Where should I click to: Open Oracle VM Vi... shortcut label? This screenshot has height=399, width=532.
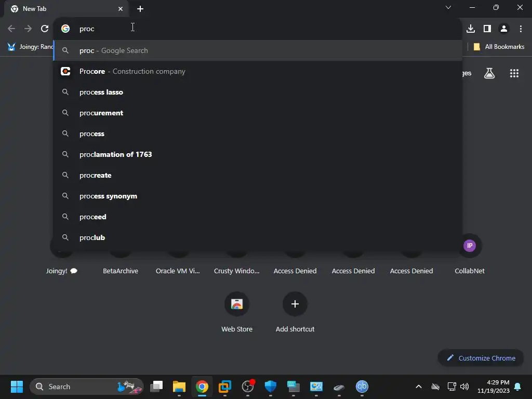[x=178, y=271]
